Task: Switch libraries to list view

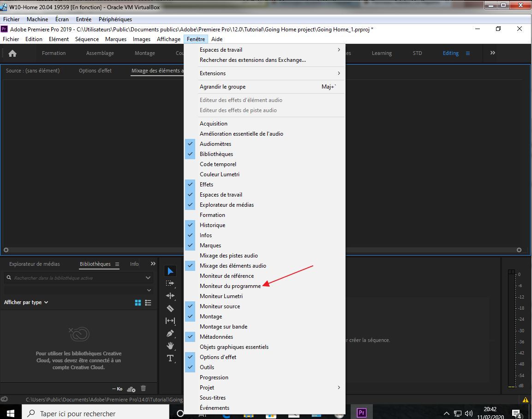Action: coord(148,303)
